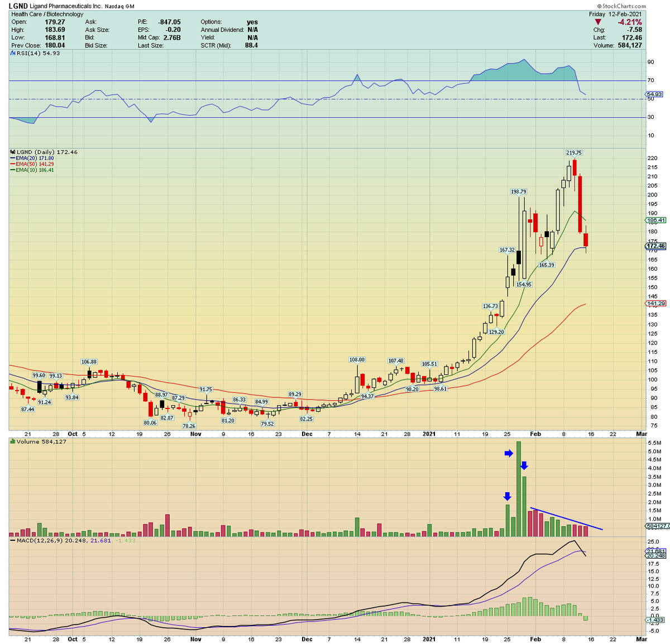This screenshot has height=644, width=670.
Task: Select the RSI indicator icon above the oscillator pane
Action: click(12, 53)
